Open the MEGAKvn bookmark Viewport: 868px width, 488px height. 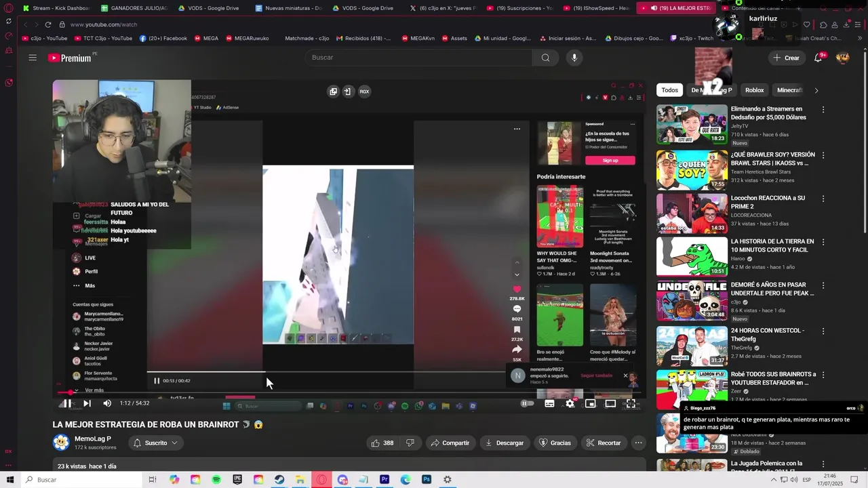[420, 39]
